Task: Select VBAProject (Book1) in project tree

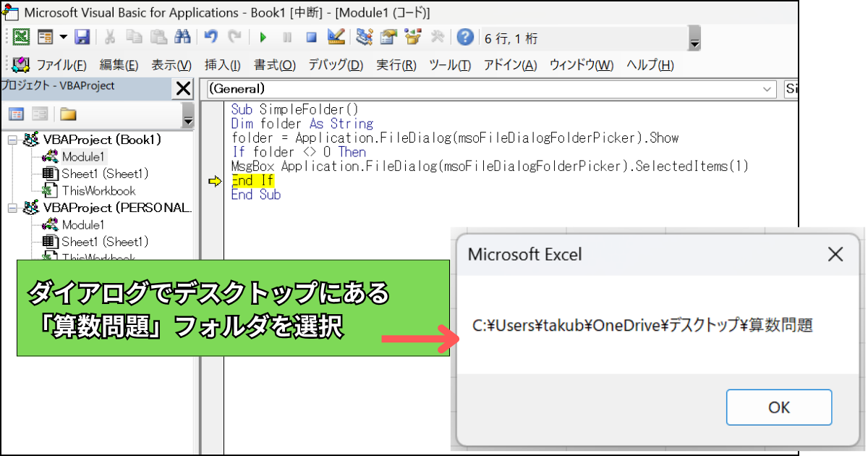Action: click(x=102, y=139)
